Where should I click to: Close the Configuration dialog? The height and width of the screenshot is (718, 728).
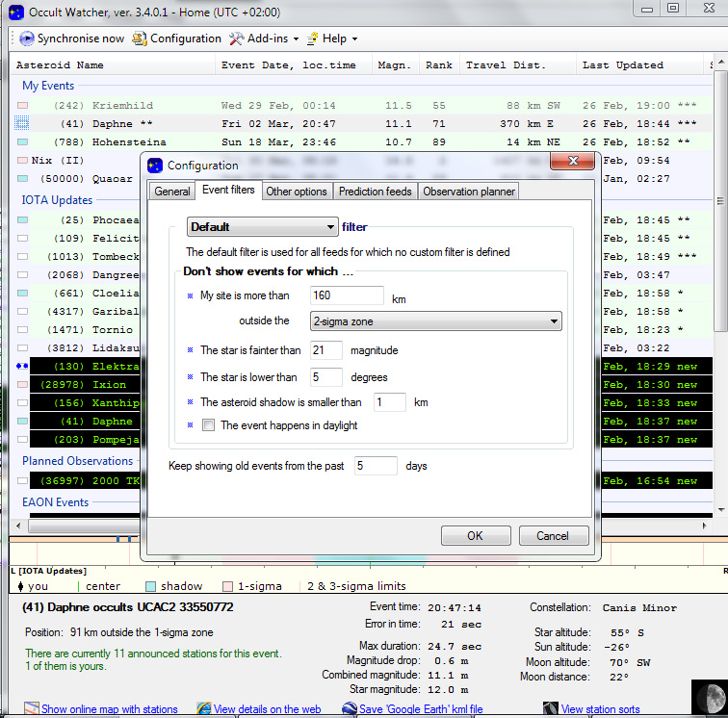[572, 161]
